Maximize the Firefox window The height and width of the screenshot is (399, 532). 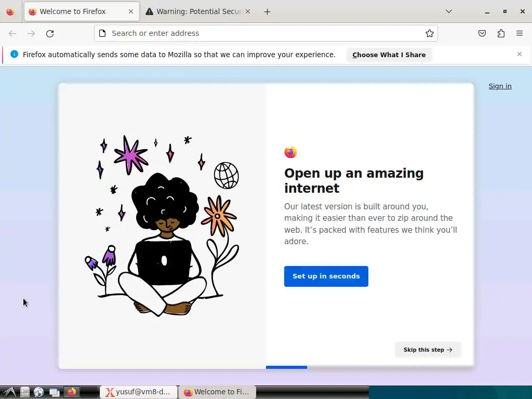coord(505,11)
